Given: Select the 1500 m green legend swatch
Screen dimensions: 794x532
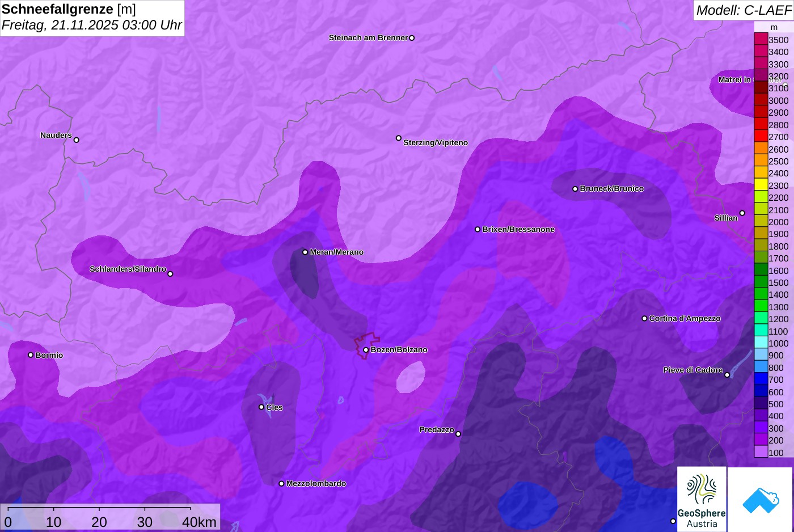Looking at the screenshot, I should point(761,282).
